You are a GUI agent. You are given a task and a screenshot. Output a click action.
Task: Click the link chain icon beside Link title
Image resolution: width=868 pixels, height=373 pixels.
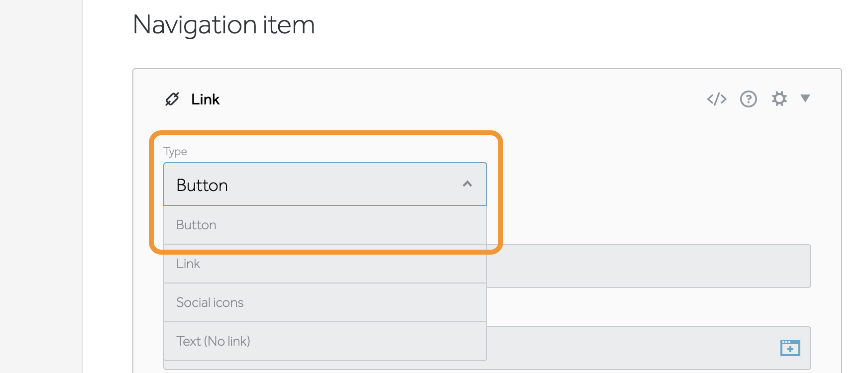(x=172, y=99)
